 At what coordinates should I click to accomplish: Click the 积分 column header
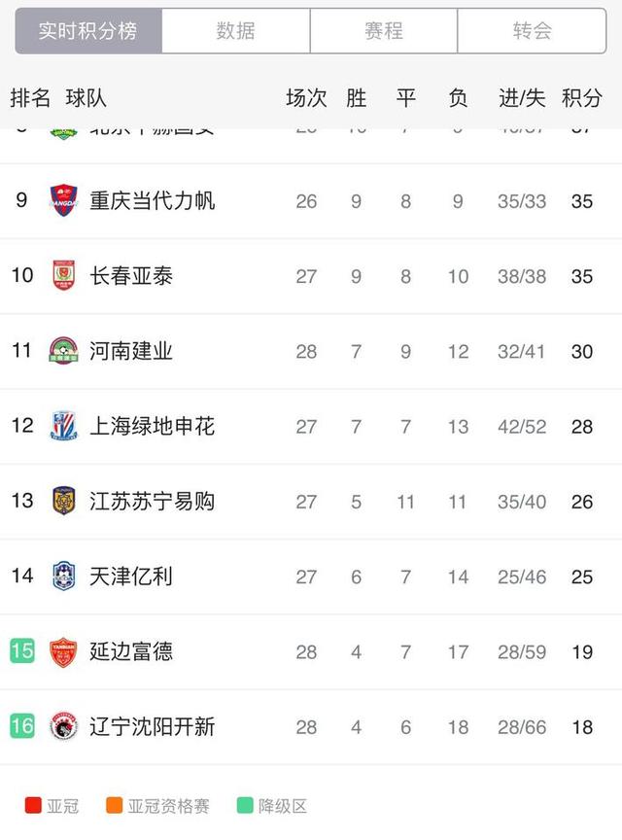pos(582,98)
